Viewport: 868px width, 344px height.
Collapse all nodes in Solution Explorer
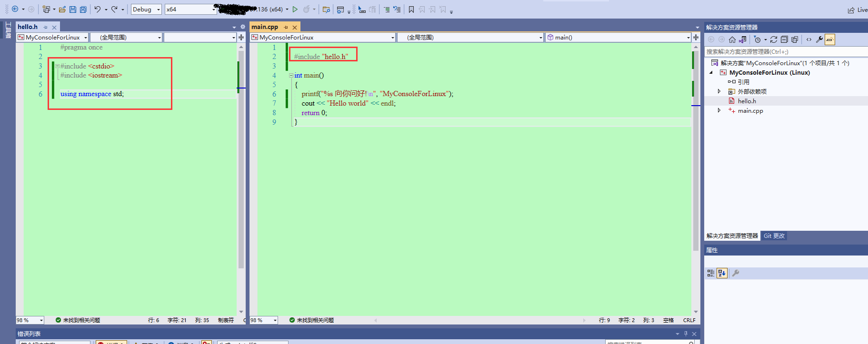tap(784, 39)
